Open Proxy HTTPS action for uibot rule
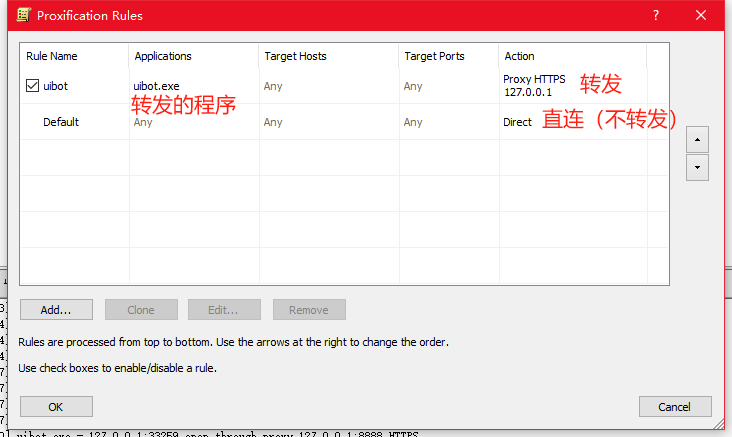The height and width of the screenshot is (437, 732). click(x=534, y=86)
